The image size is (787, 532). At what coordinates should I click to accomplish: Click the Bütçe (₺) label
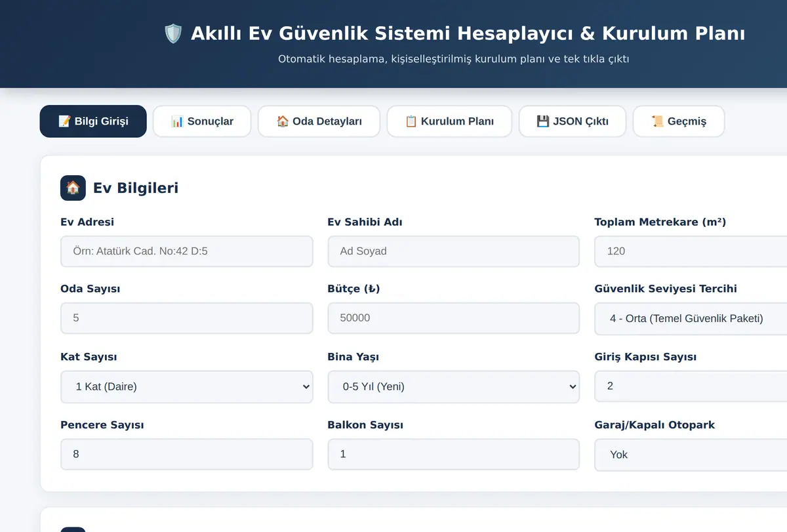point(353,289)
